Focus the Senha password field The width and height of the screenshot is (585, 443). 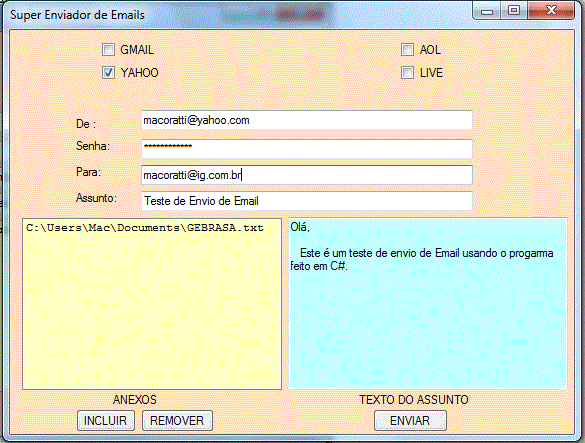(307, 149)
